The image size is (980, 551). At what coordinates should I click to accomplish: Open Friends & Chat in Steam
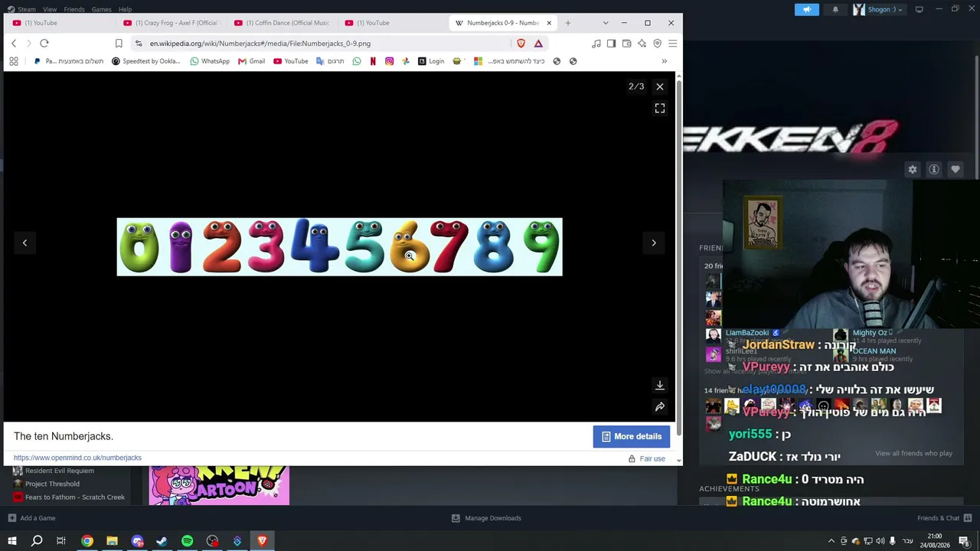[x=943, y=518]
